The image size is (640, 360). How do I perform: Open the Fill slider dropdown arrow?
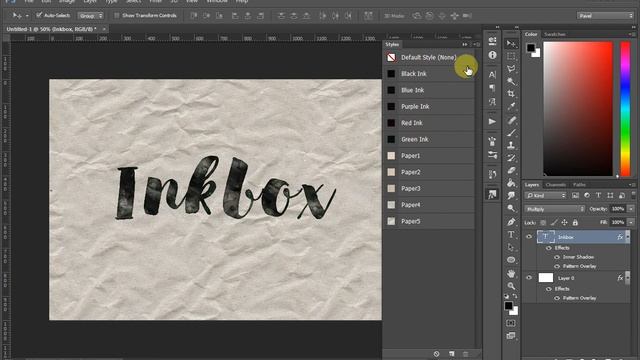tap(631, 222)
